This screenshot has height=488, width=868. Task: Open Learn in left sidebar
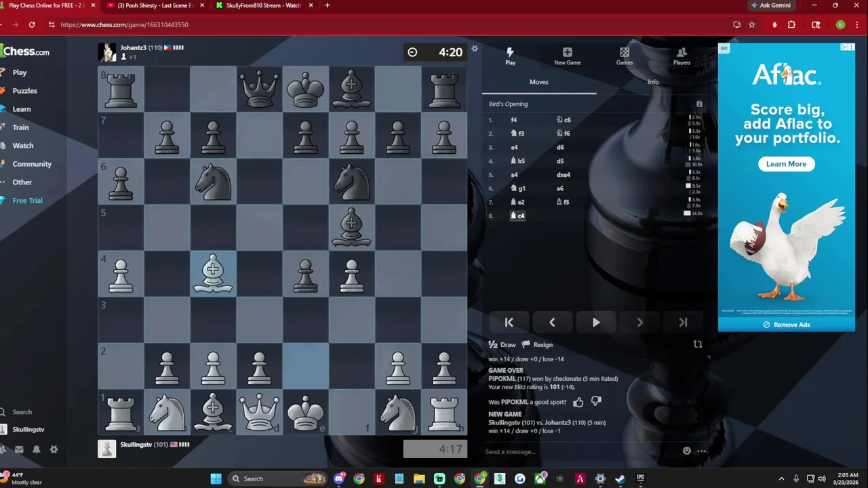(21, 109)
